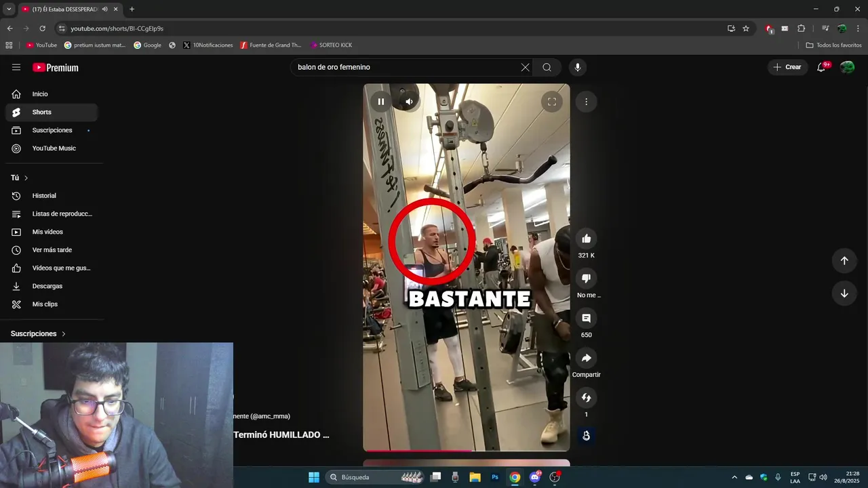Open YouTube notifications bell

pyautogui.click(x=821, y=67)
